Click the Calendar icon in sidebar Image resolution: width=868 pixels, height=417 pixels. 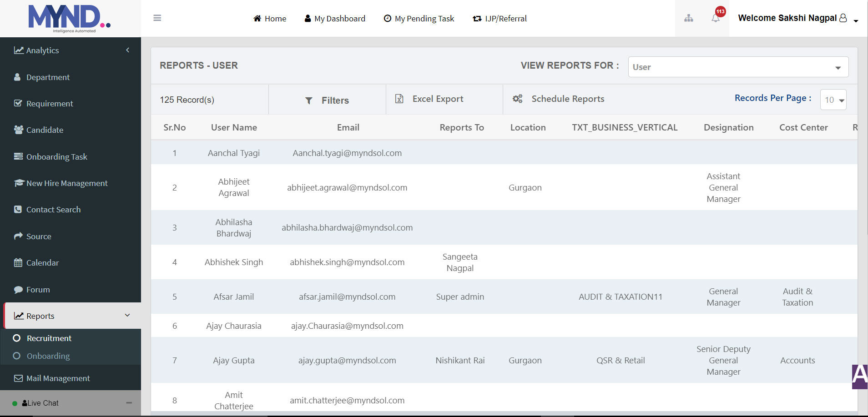tap(18, 262)
